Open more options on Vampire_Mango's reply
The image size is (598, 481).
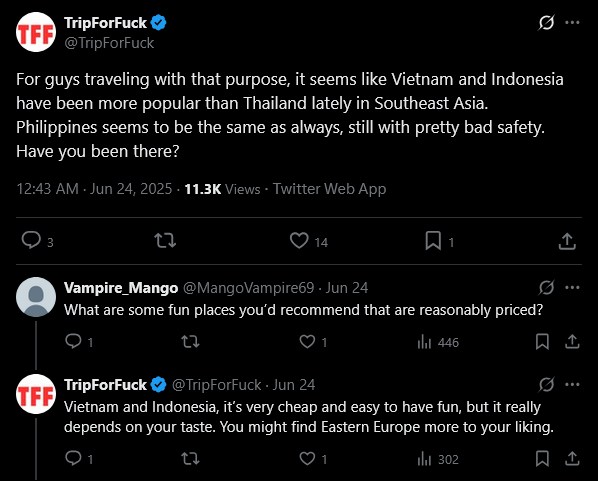tap(572, 288)
